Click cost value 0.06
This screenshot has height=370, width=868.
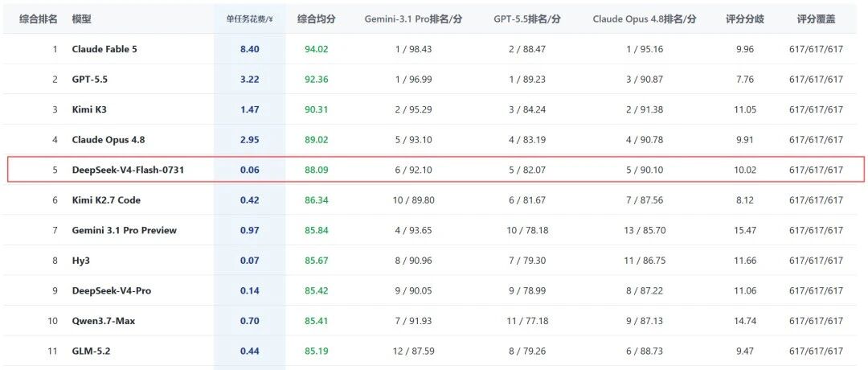(x=250, y=170)
